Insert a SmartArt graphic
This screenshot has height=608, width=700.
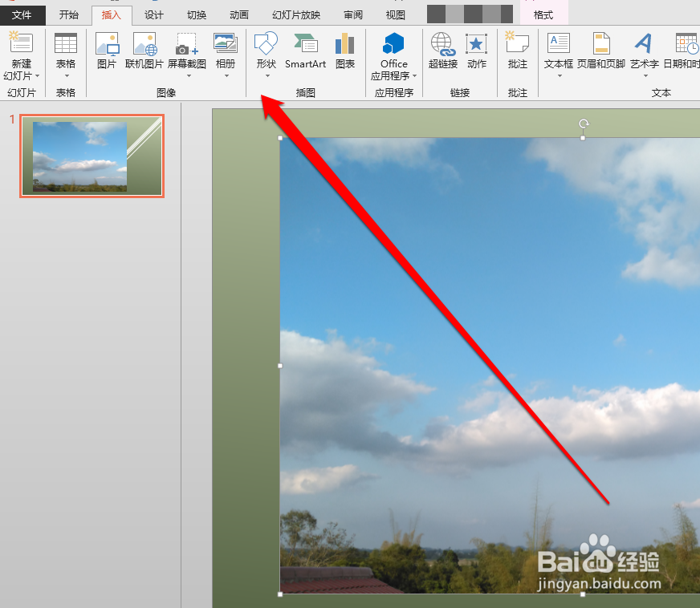pyautogui.click(x=306, y=51)
